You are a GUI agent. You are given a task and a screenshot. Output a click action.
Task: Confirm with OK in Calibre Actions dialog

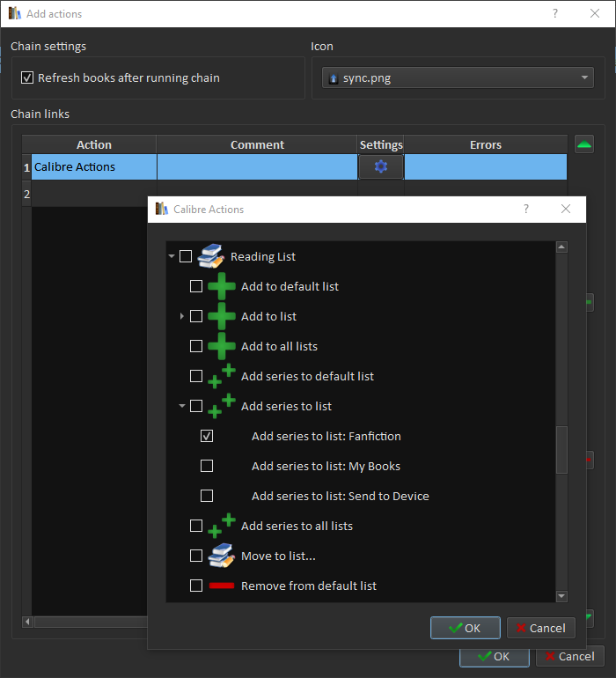(x=466, y=628)
